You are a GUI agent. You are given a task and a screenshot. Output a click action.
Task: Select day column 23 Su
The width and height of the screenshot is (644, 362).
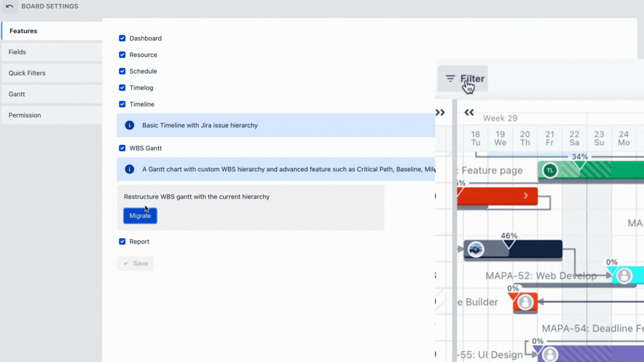(x=599, y=138)
